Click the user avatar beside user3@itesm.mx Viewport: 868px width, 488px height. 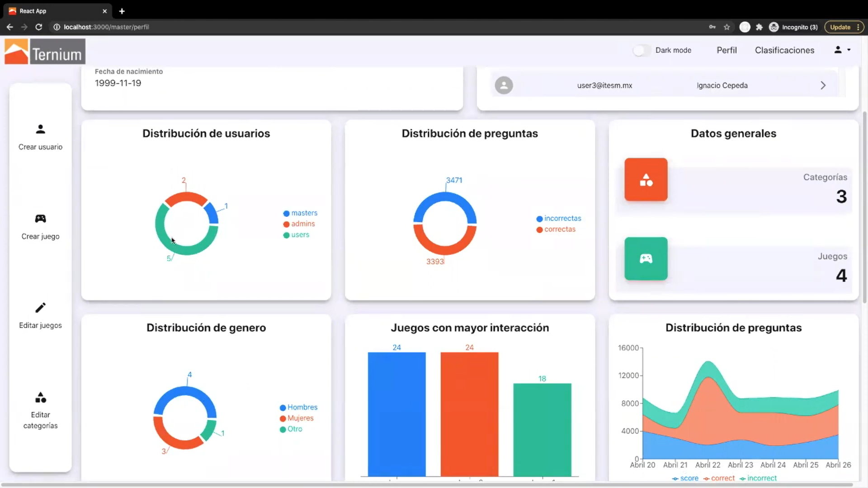click(504, 85)
